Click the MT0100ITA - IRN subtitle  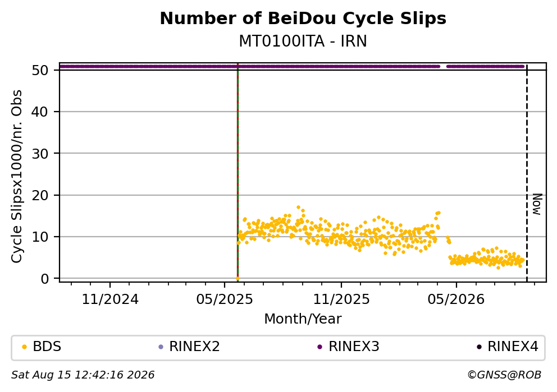[303, 41]
